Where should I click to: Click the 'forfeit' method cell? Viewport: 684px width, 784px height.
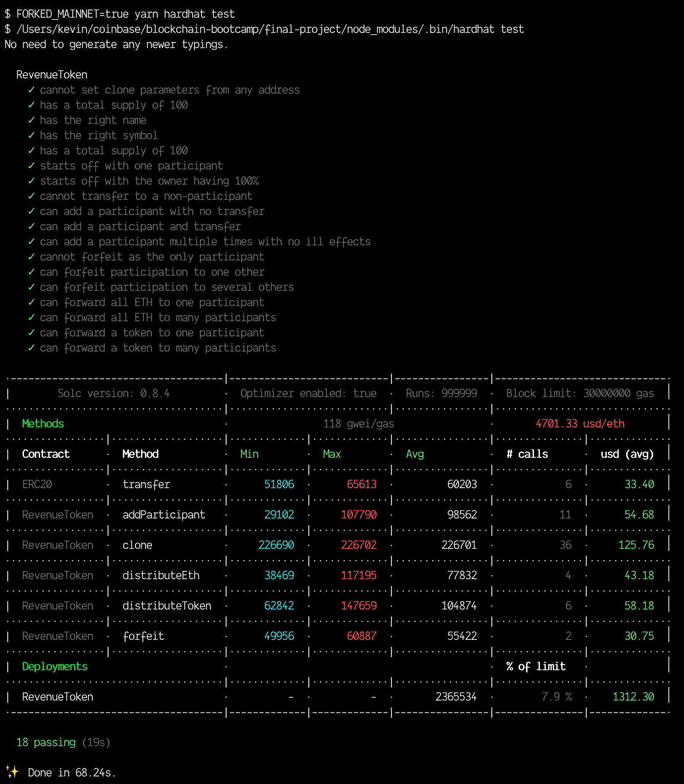point(143,636)
